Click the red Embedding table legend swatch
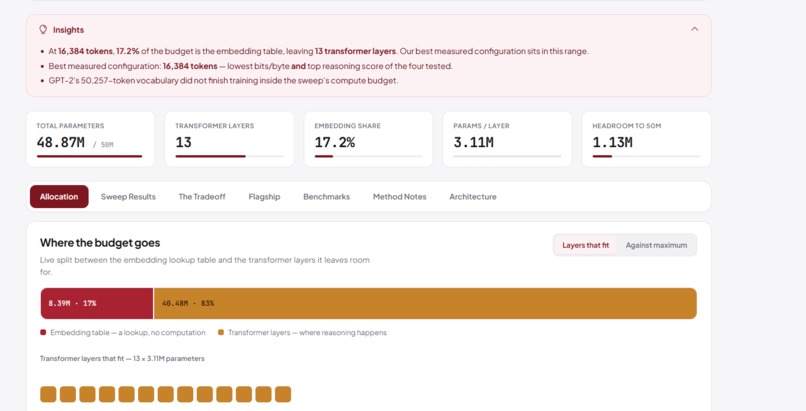This screenshot has height=411, width=806. point(43,332)
